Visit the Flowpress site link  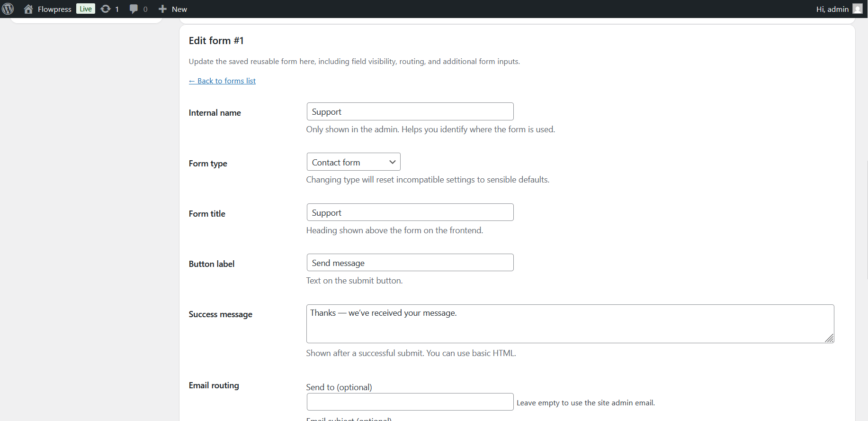point(54,9)
